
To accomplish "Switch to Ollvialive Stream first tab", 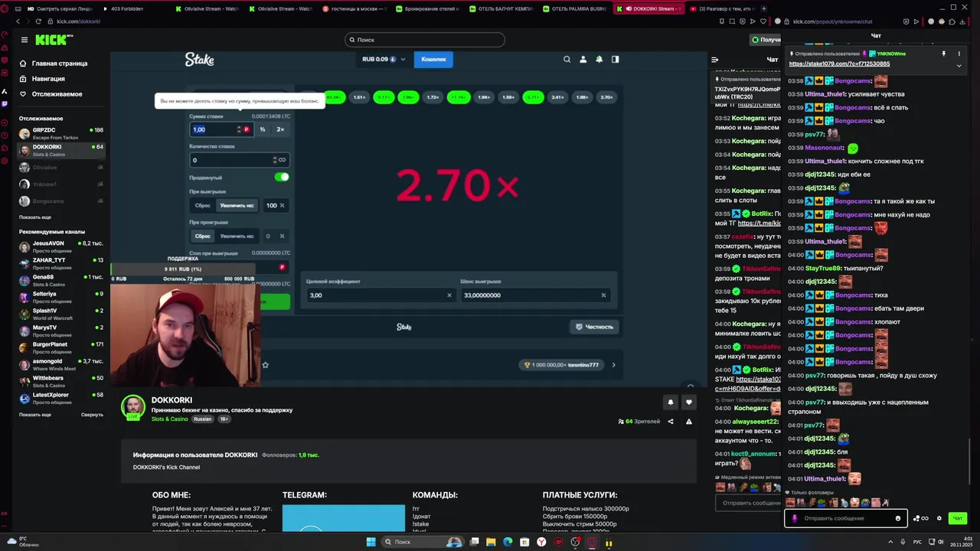I will [x=207, y=8].
